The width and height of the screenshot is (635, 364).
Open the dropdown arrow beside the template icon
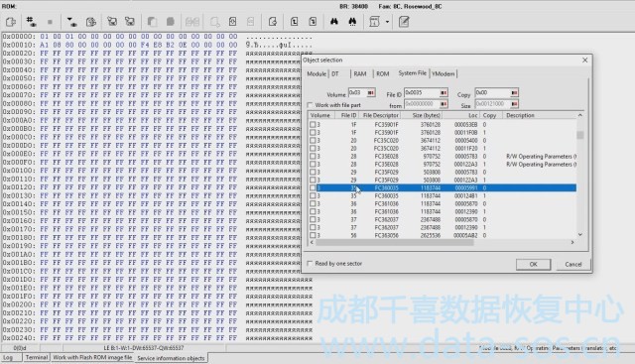coord(387,22)
